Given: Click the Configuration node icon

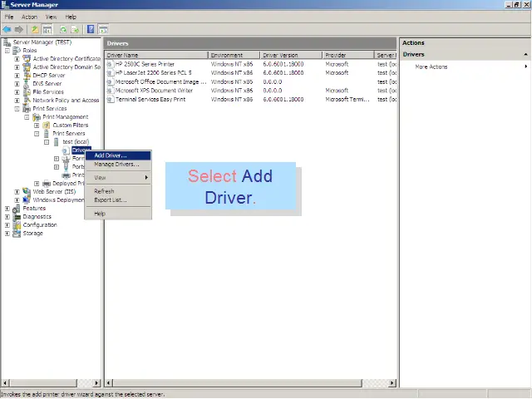Looking at the screenshot, I should [x=17, y=225].
